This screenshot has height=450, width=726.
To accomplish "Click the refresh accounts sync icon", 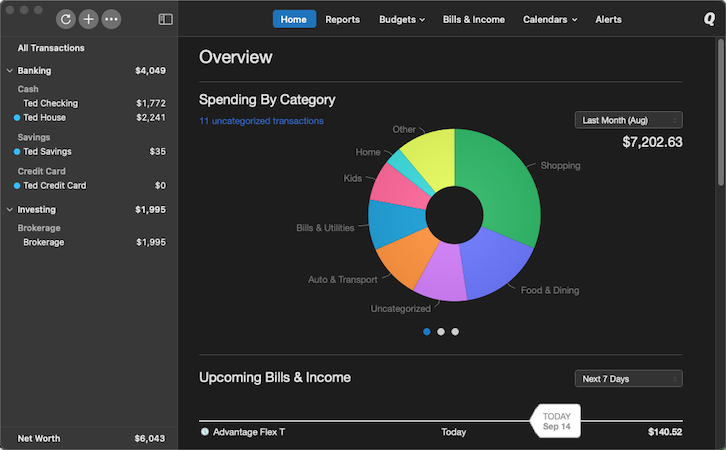I will [x=66, y=19].
